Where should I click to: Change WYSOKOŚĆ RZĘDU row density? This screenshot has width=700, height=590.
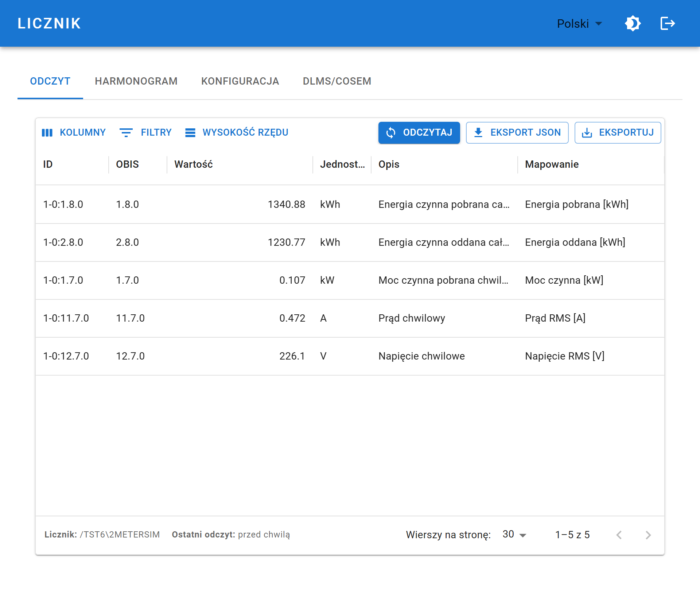point(237,132)
